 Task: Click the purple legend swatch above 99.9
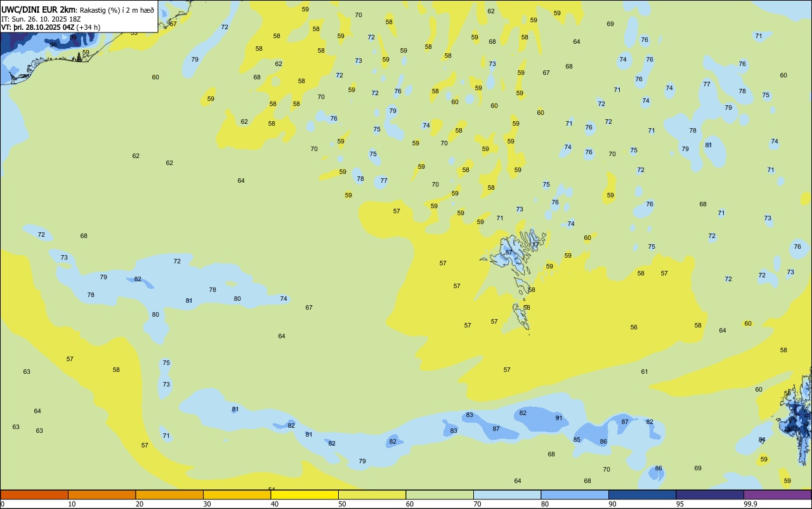778,494
